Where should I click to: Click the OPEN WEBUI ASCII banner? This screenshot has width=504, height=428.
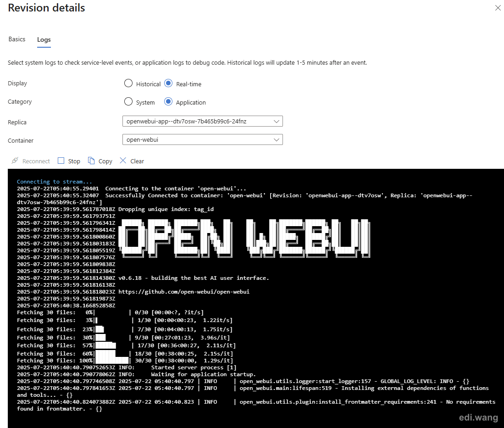pos(244,238)
